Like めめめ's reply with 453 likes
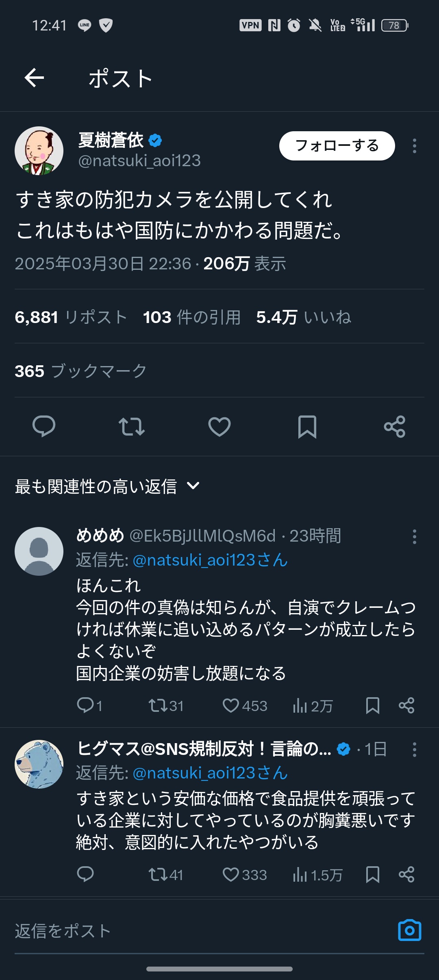Viewport: 439px width, 980px height. click(x=231, y=706)
